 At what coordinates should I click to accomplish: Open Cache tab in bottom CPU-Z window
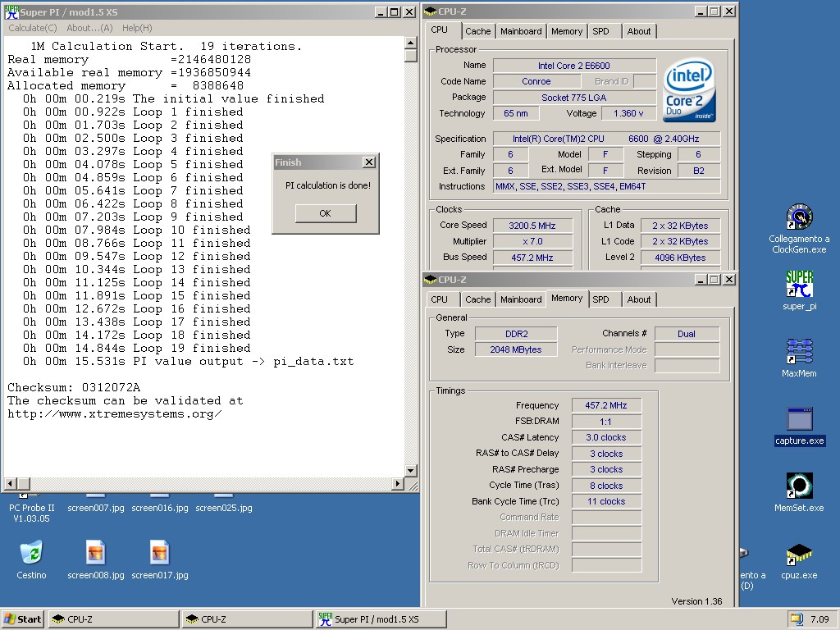pos(478,299)
